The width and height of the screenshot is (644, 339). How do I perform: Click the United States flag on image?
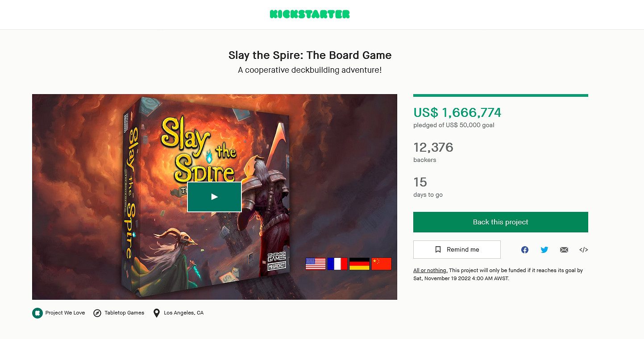[x=316, y=264]
